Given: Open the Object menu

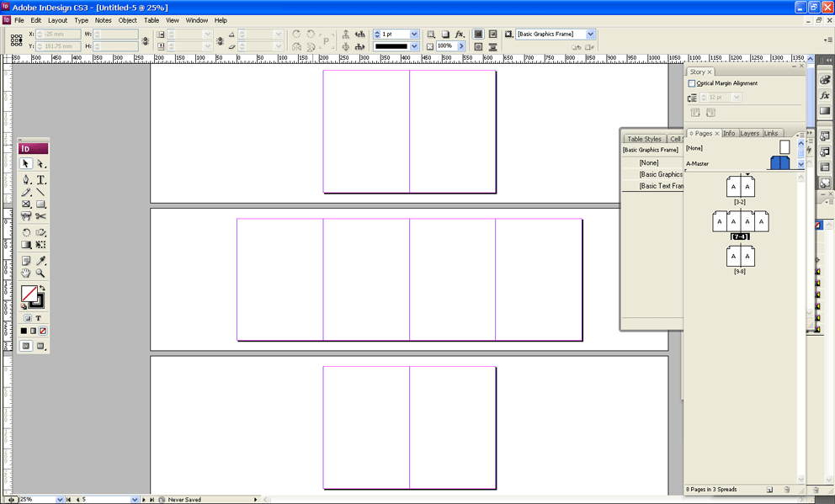Looking at the screenshot, I should coord(127,20).
